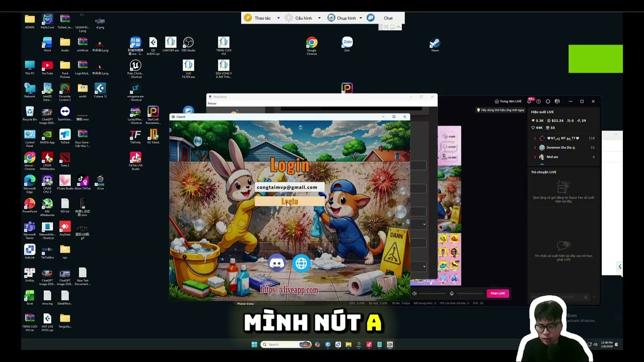Open the notifications bell with 99+ badge
This screenshot has height=362, width=644.
click(529, 102)
